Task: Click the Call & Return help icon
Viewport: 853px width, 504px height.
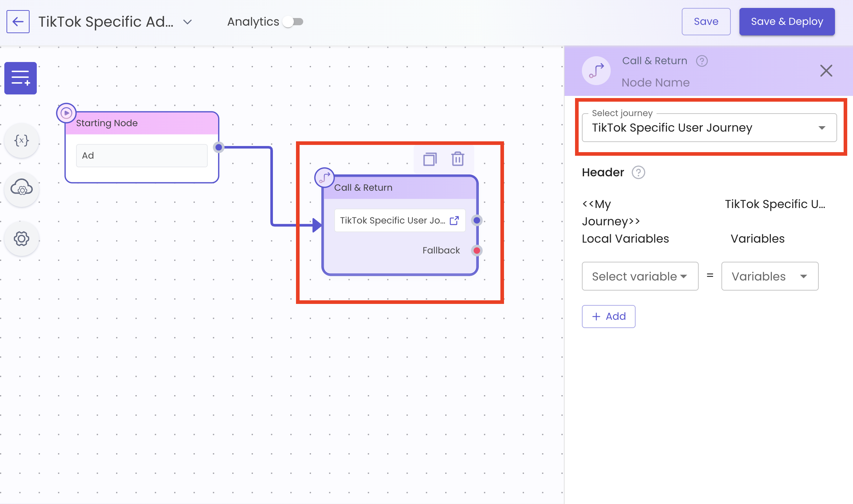Action: pos(702,61)
